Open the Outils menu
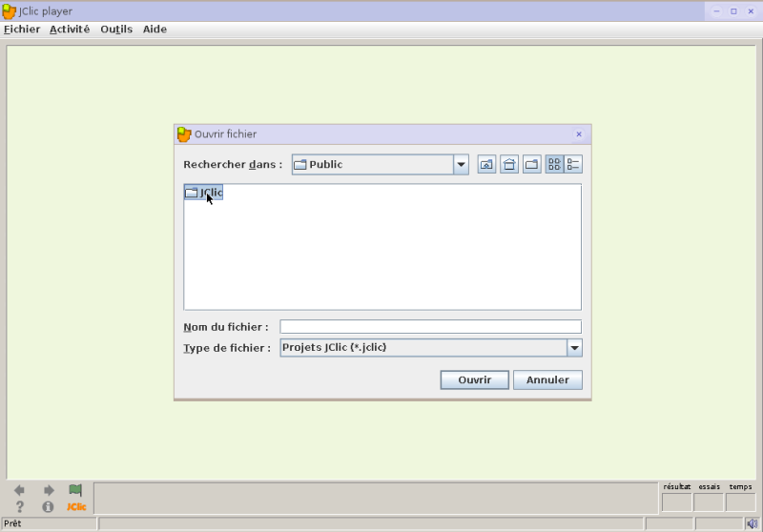 116,30
